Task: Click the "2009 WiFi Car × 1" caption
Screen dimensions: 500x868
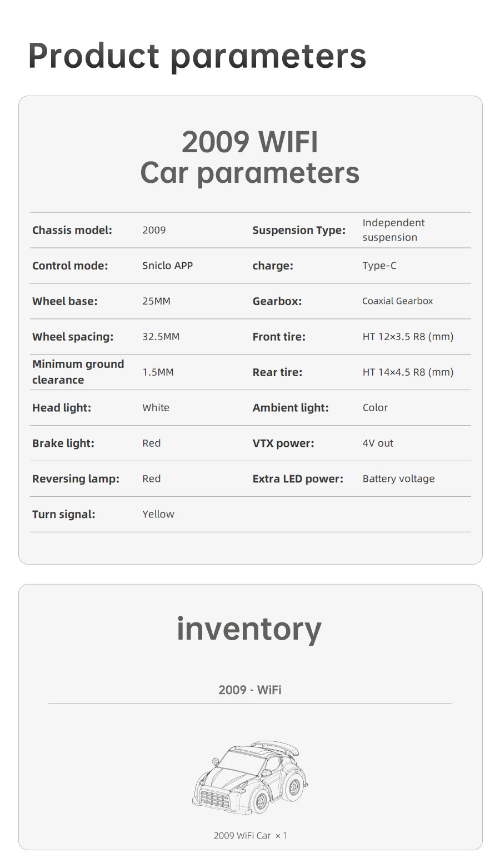Action: click(250, 836)
